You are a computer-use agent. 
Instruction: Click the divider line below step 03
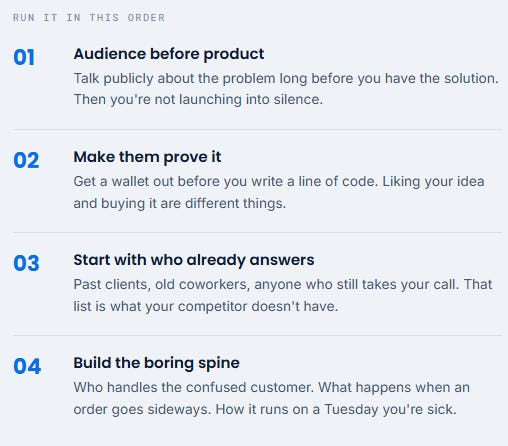(x=257, y=336)
